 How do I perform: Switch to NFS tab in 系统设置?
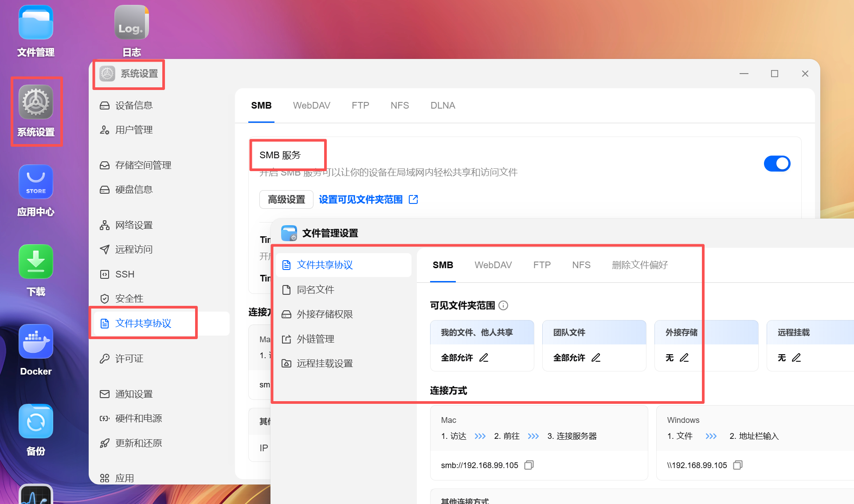(400, 105)
